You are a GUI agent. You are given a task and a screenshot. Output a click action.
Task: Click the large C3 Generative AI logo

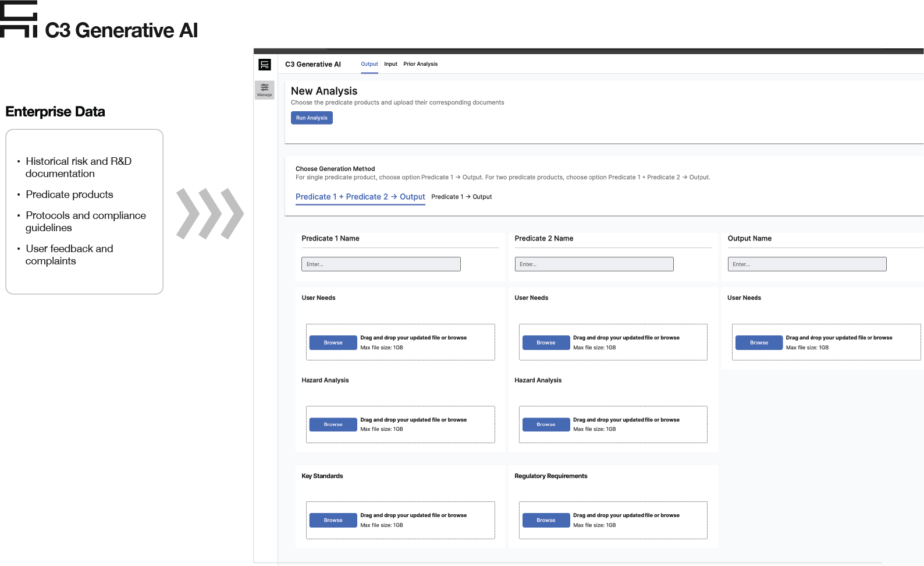(99, 20)
